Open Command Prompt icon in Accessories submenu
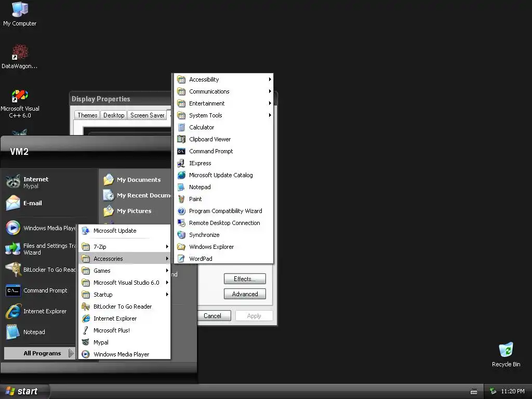 pyautogui.click(x=181, y=151)
